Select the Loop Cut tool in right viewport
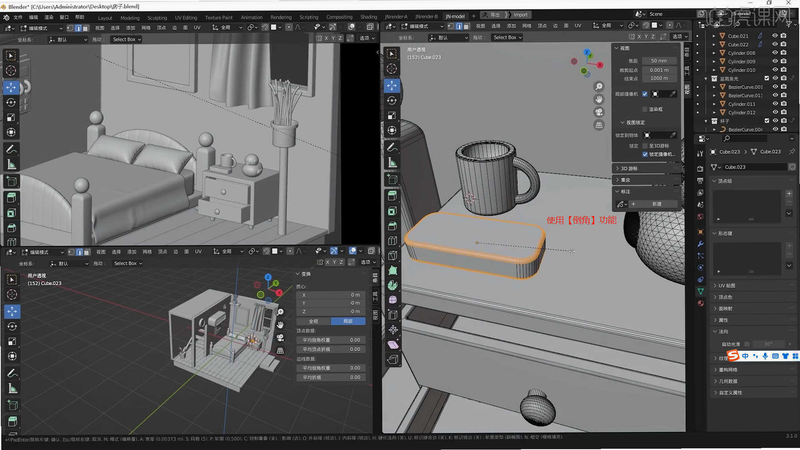Viewport: 800px width, 450px height. click(x=392, y=240)
